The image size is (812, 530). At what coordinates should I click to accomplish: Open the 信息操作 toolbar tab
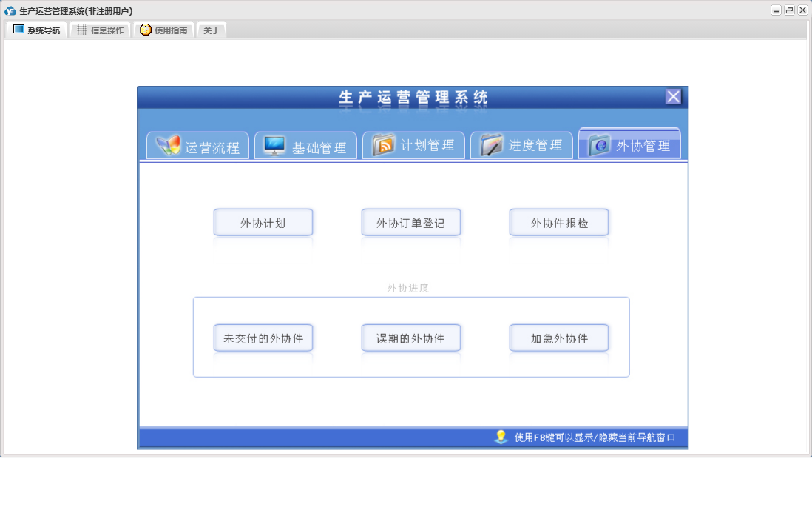click(99, 30)
